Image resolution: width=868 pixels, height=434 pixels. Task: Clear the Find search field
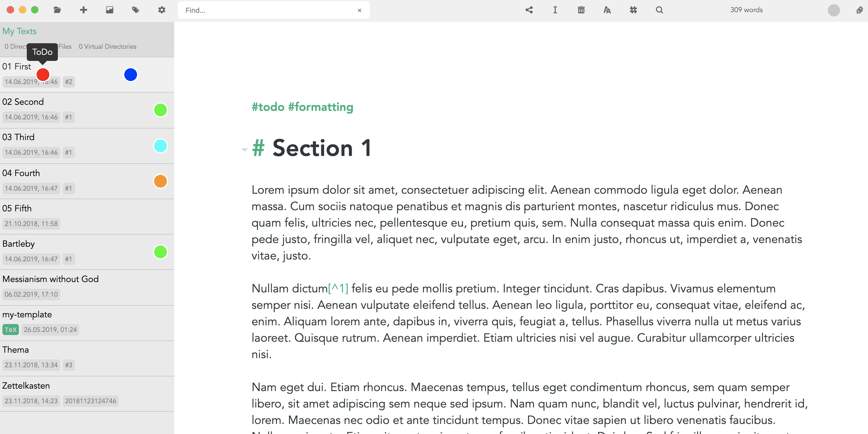pos(359,10)
